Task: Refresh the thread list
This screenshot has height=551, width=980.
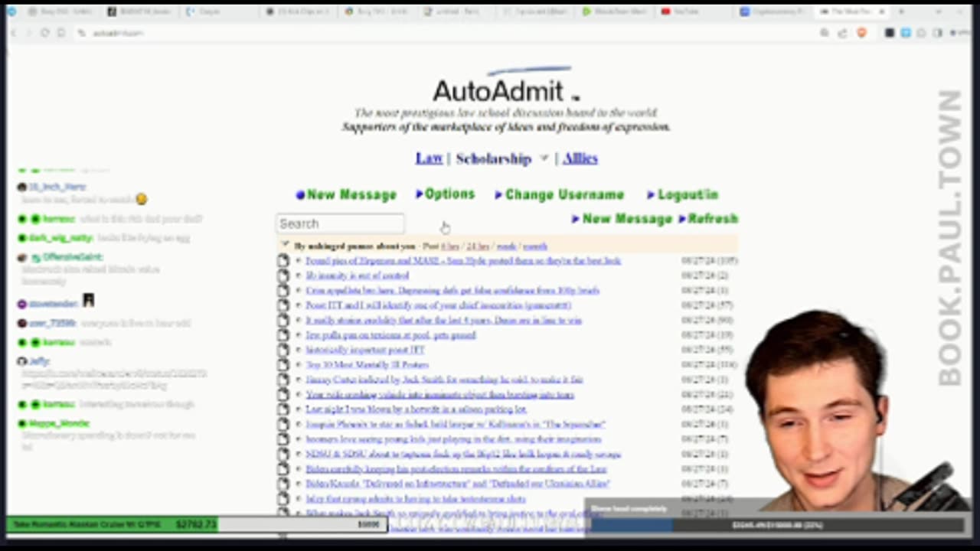Action: 708,219
